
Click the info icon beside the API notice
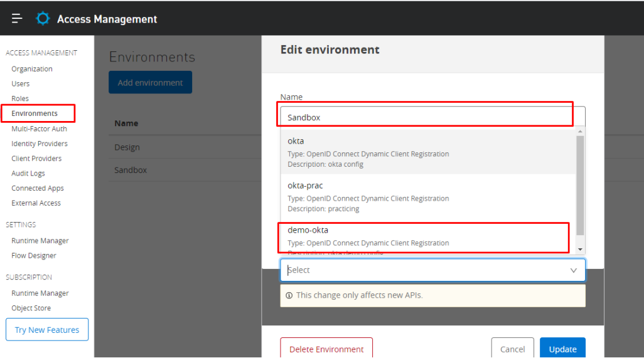pos(289,295)
